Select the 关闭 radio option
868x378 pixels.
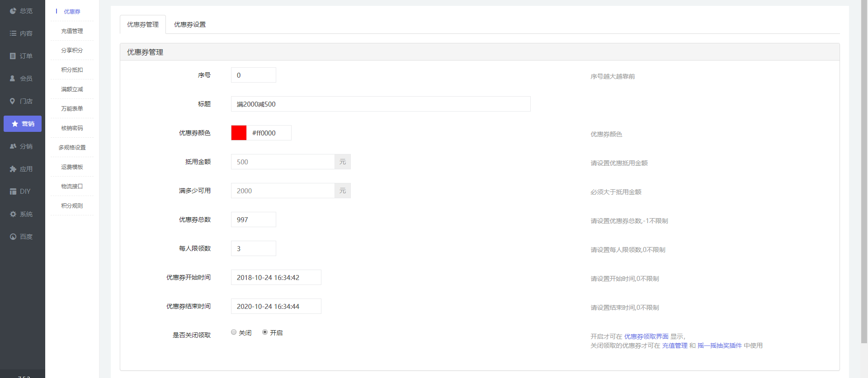point(234,332)
